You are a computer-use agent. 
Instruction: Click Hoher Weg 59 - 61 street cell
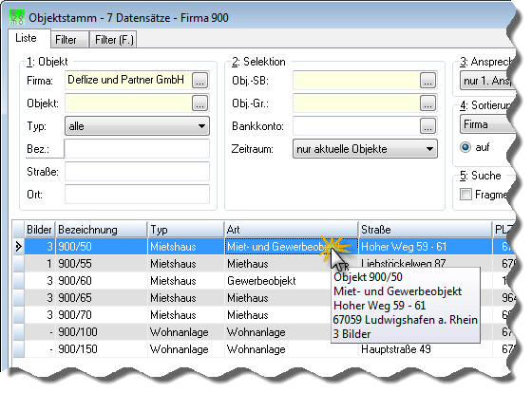click(x=426, y=247)
